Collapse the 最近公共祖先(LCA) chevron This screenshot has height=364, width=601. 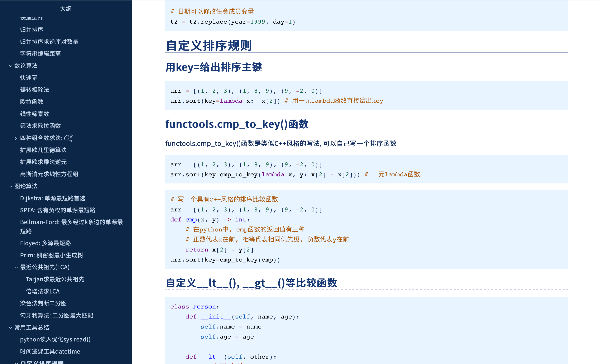click(16, 267)
